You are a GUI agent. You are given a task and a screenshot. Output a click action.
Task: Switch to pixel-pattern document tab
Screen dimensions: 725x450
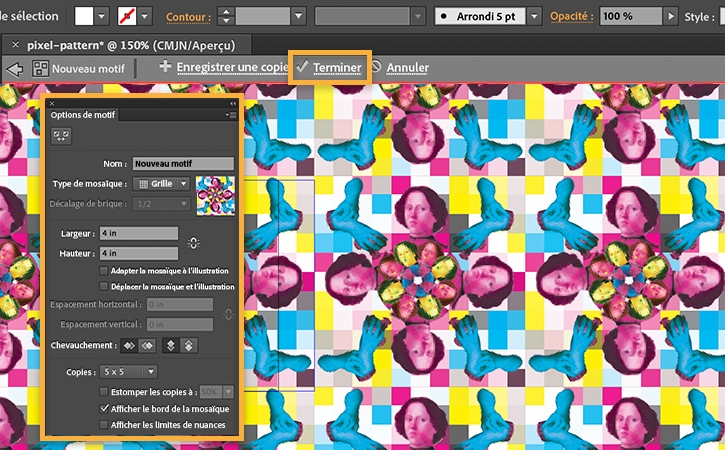pyautogui.click(x=131, y=45)
